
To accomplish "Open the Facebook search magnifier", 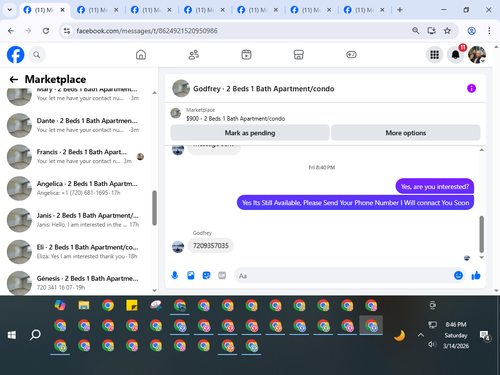I will point(37,55).
